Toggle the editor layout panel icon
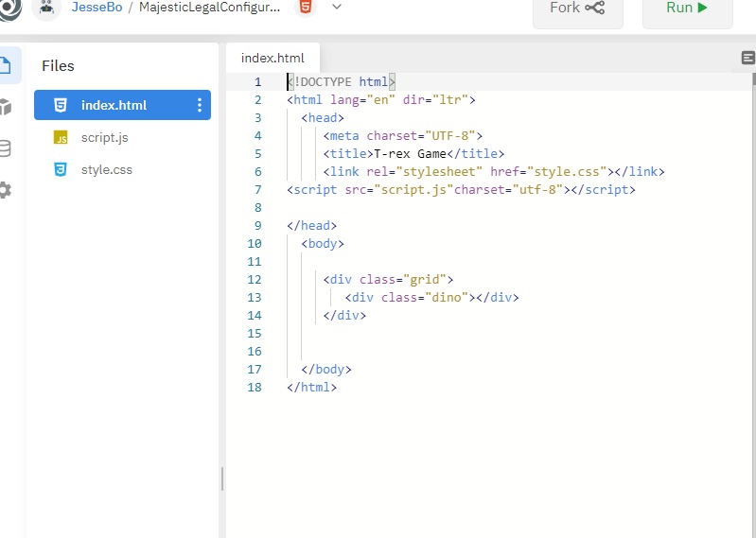 click(x=747, y=59)
